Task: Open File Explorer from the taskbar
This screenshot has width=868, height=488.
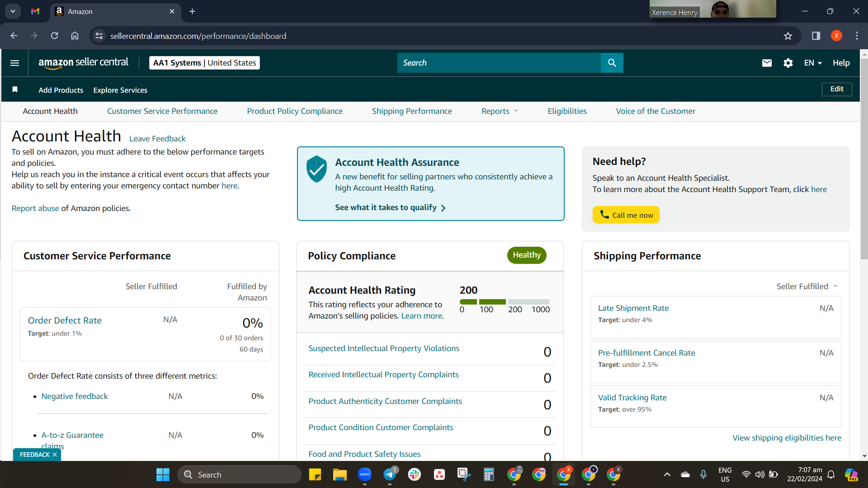Action: [x=340, y=474]
